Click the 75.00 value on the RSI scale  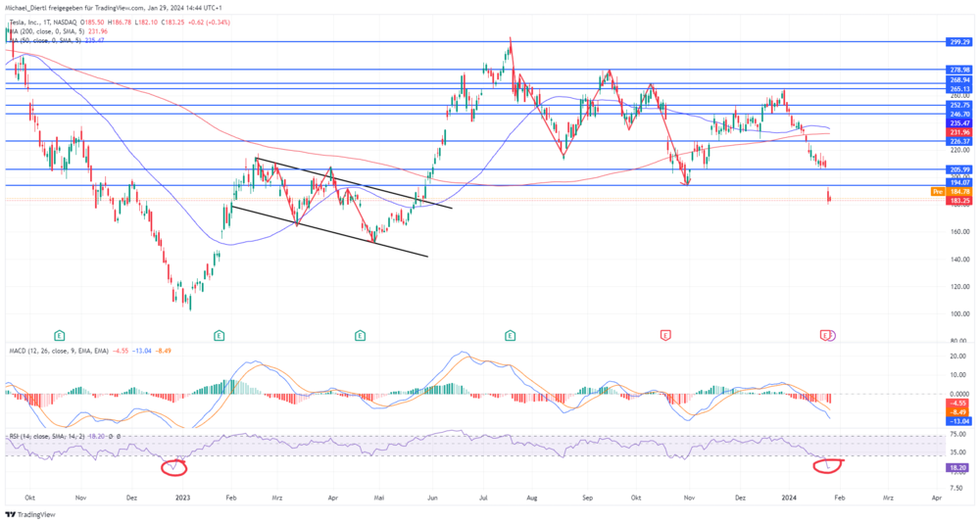(x=959, y=433)
